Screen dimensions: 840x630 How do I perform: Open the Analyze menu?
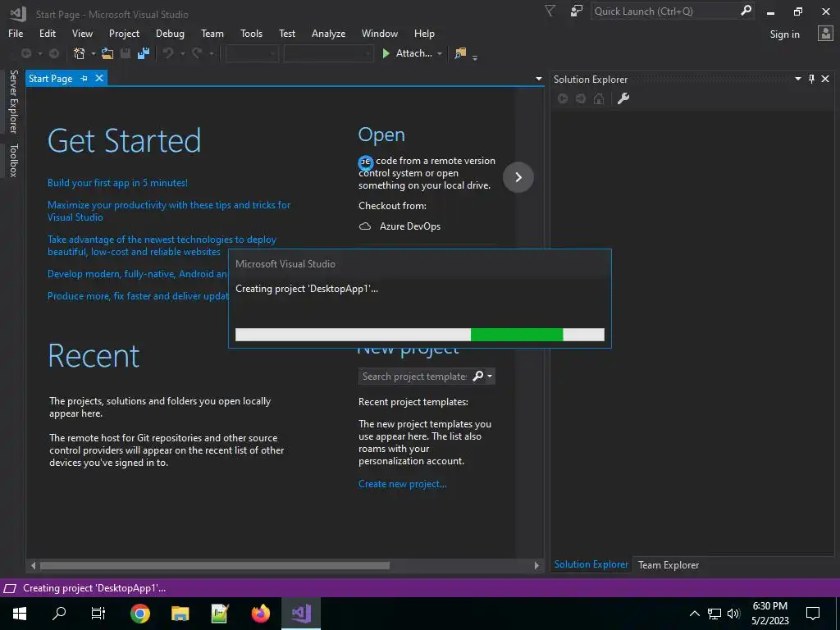pyautogui.click(x=328, y=33)
